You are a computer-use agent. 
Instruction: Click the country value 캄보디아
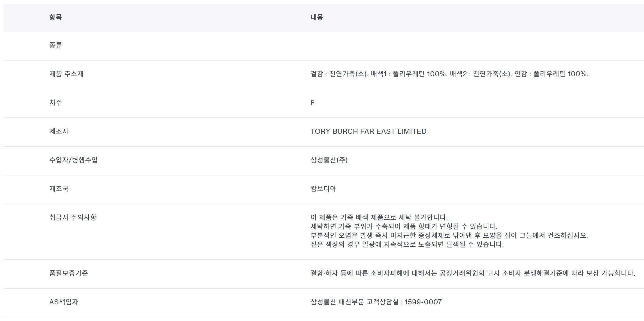click(x=323, y=189)
